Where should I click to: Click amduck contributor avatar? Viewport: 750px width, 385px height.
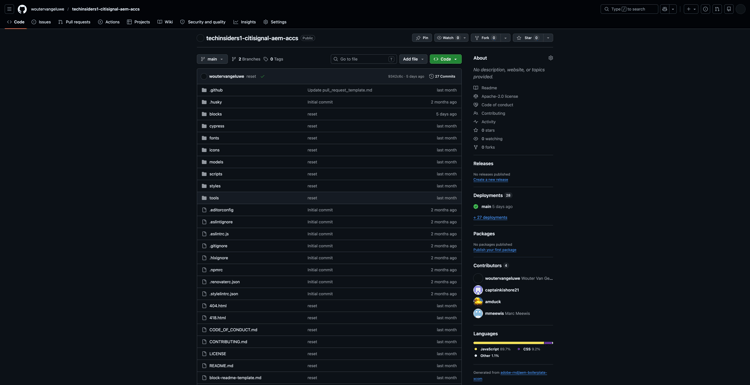(478, 301)
